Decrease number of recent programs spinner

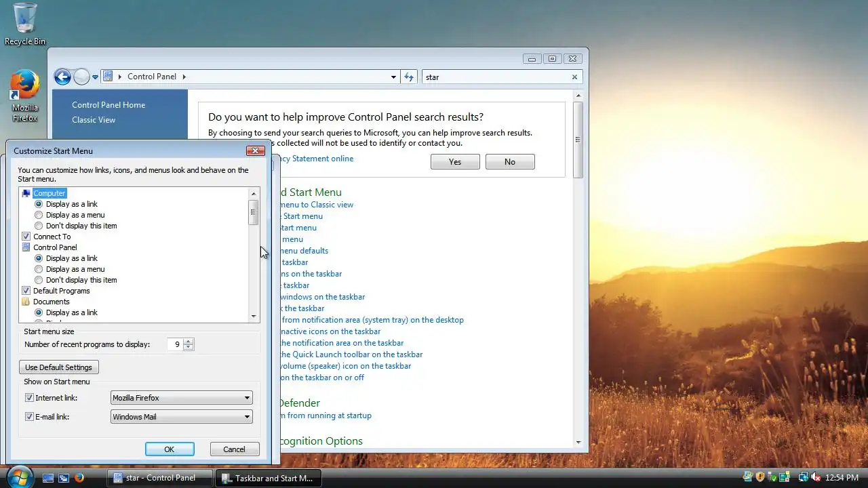coord(189,348)
